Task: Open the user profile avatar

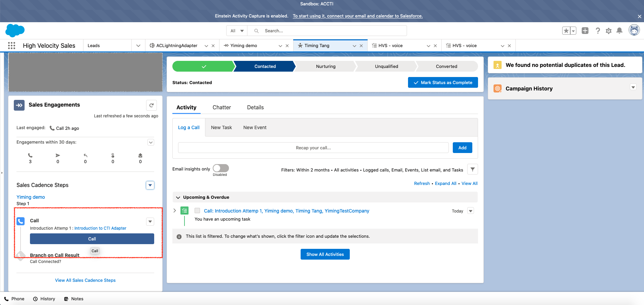Action: coord(634,30)
